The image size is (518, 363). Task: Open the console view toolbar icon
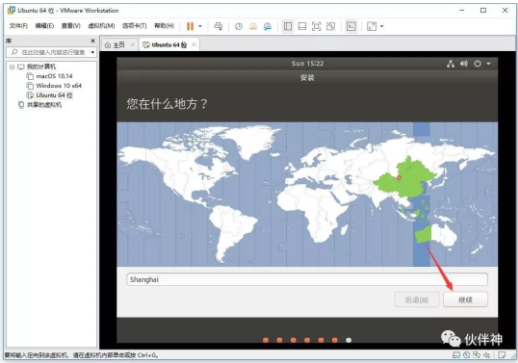[x=351, y=26]
